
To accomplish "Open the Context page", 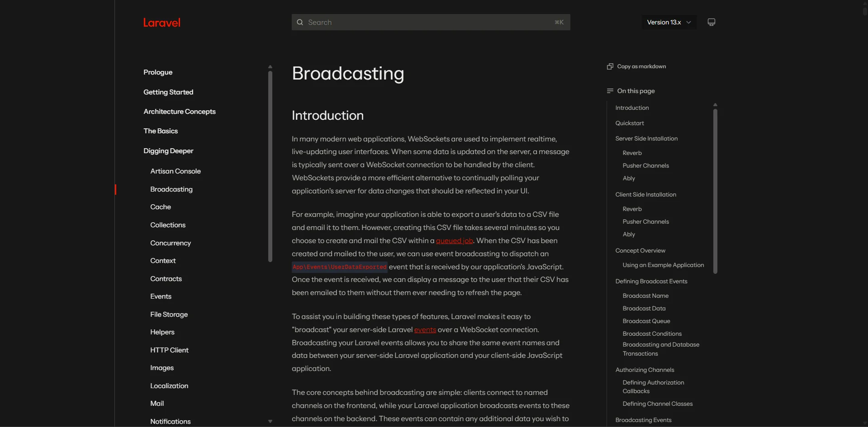I will point(163,261).
